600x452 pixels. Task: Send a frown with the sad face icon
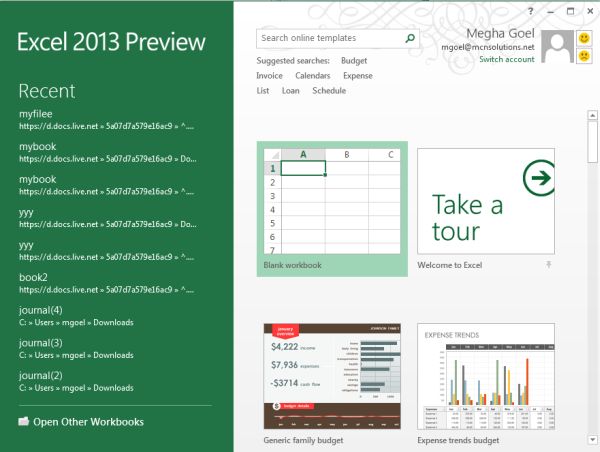point(584,56)
